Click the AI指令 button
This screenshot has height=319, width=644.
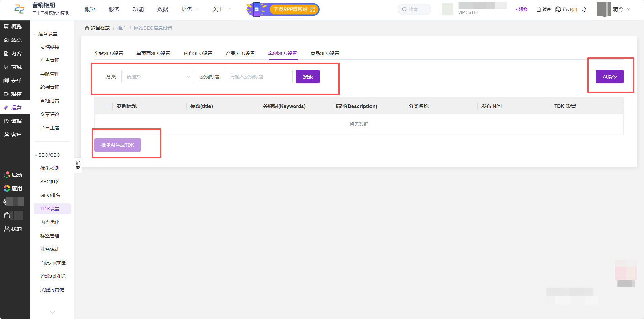[x=610, y=77]
